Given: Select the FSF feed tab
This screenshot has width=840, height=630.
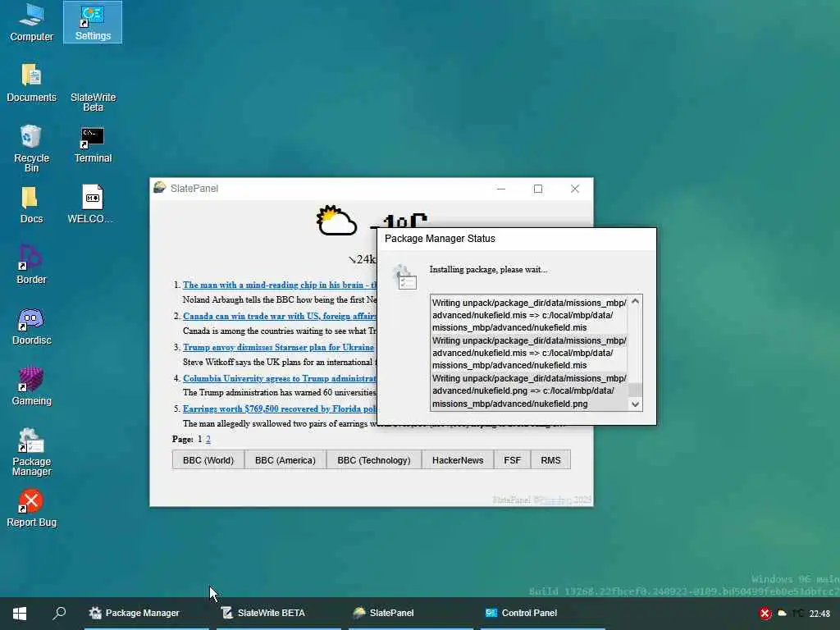Looking at the screenshot, I should coord(512,460).
